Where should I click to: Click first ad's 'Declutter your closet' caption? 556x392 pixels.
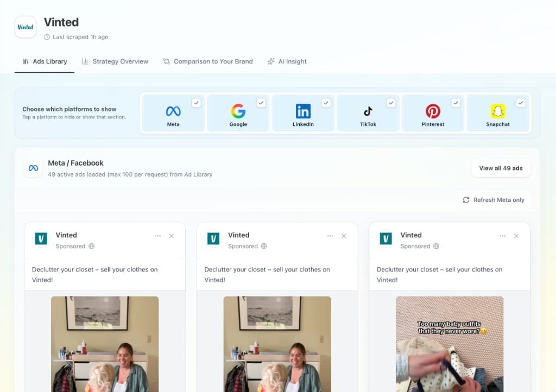(94, 275)
